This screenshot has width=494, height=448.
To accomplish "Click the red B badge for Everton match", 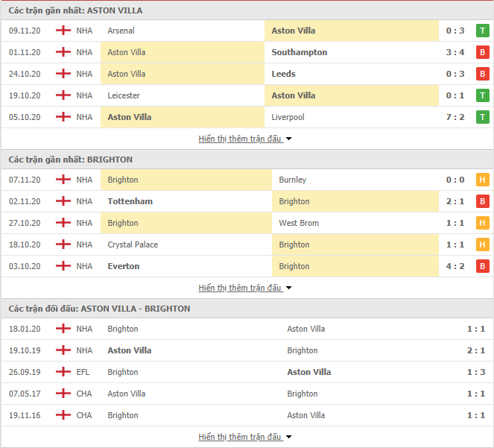I will click(482, 266).
